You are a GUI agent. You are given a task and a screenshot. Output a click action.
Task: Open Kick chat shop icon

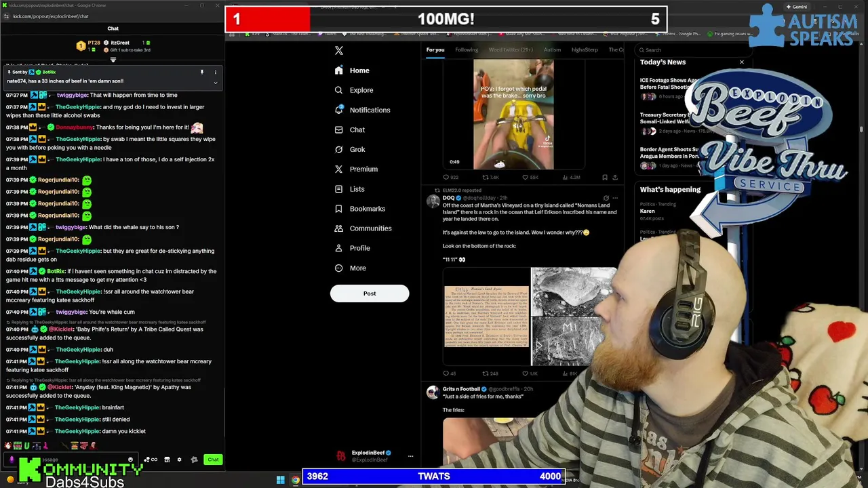[167, 460]
